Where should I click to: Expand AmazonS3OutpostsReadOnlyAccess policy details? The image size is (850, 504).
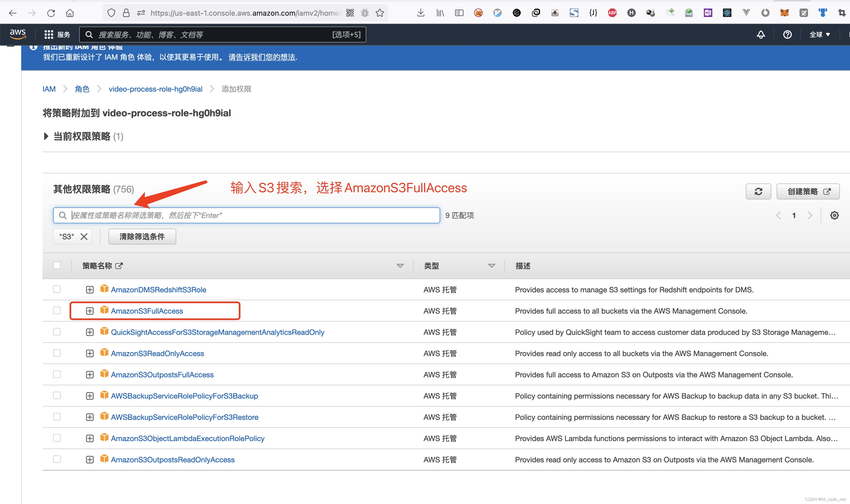90,459
